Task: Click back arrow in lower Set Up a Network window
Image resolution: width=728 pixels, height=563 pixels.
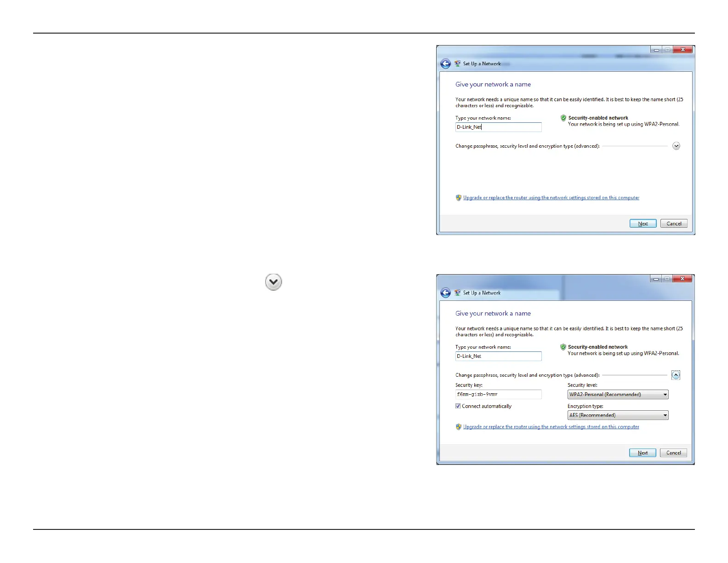Action: coord(445,293)
